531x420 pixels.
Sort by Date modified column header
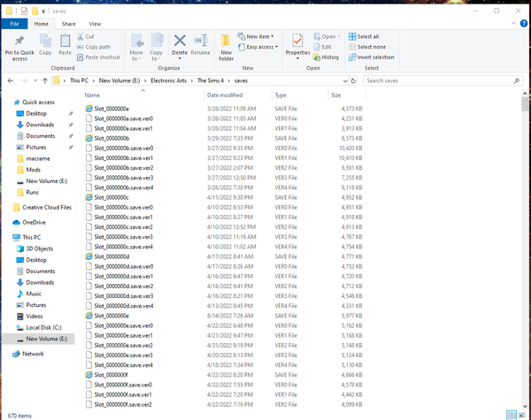[x=225, y=95]
